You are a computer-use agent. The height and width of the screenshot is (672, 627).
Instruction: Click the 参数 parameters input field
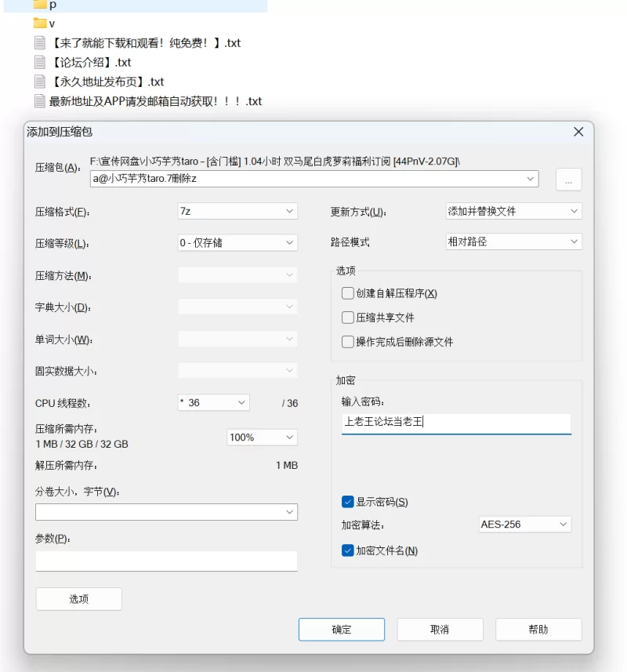coord(167,561)
